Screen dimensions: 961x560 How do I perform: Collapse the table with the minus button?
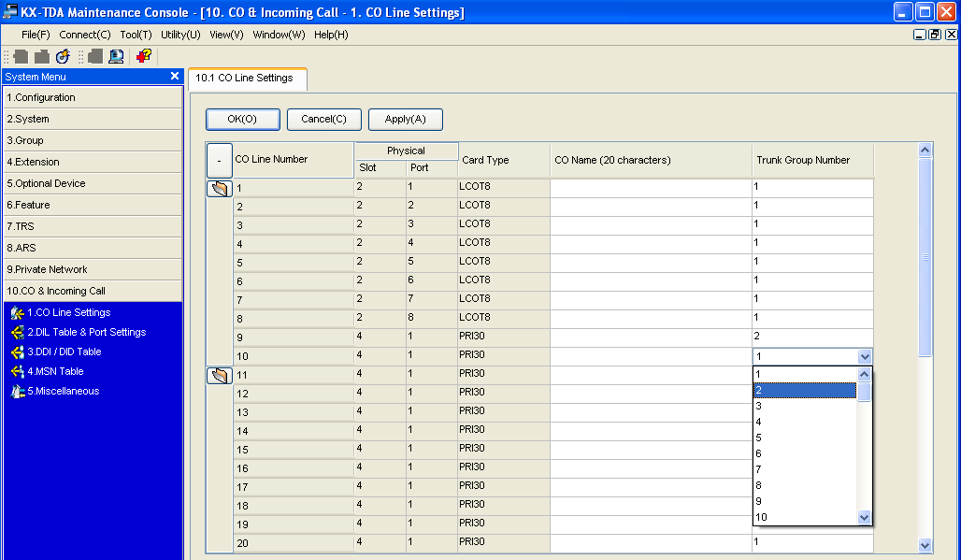click(220, 160)
